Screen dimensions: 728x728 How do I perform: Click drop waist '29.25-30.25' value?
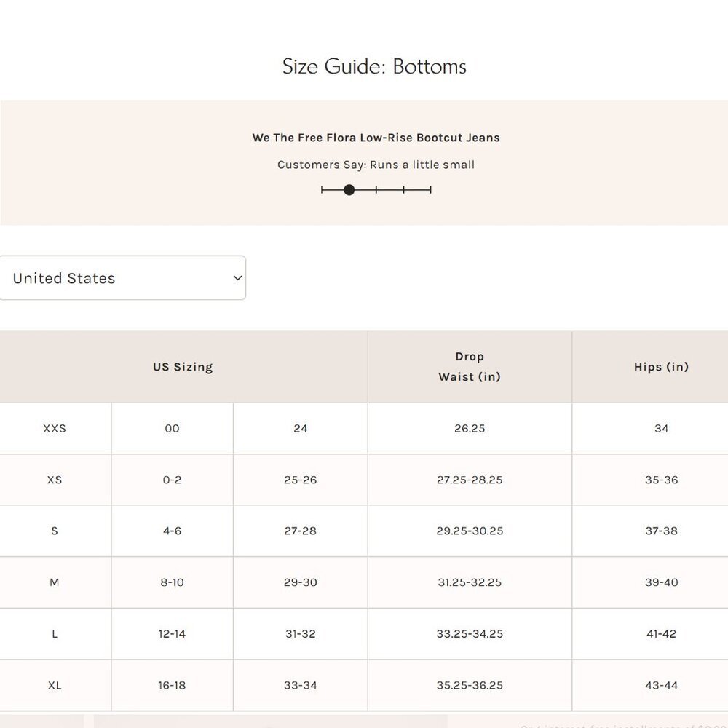click(470, 531)
